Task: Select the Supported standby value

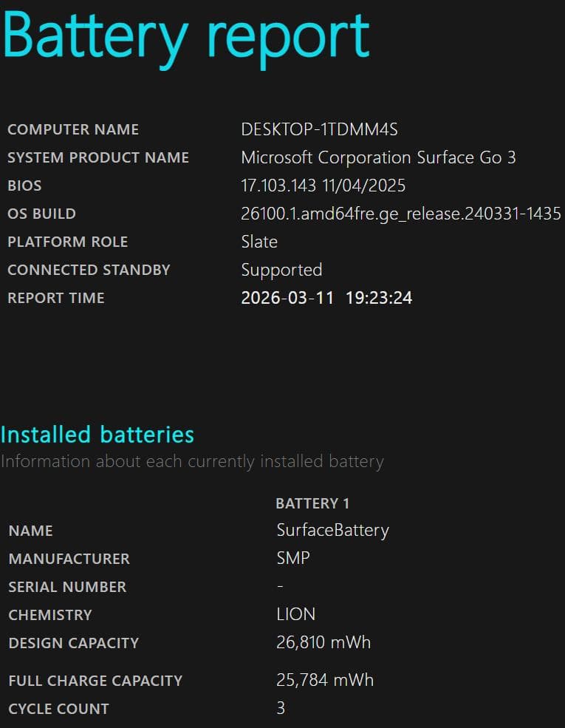Action: click(x=281, y=271)
